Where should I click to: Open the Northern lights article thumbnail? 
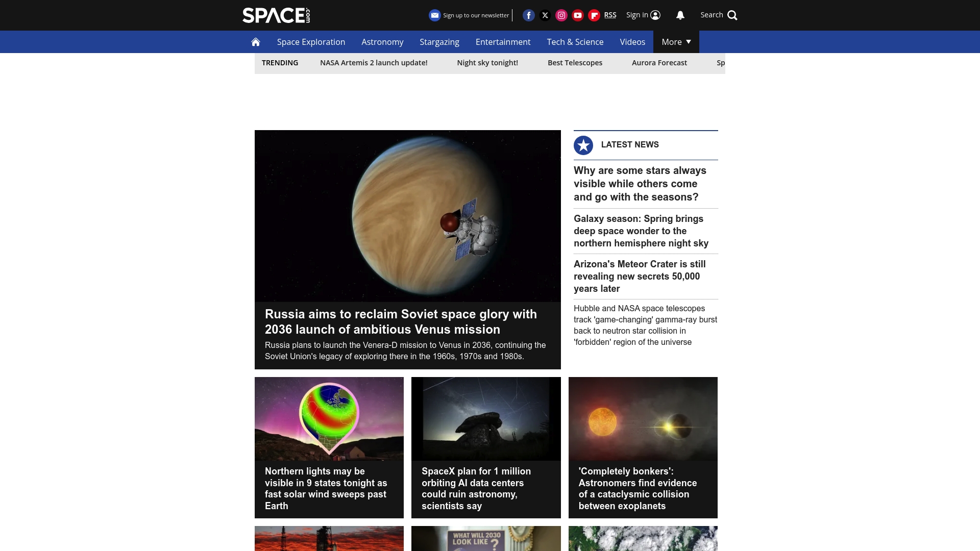click(329, 419)
